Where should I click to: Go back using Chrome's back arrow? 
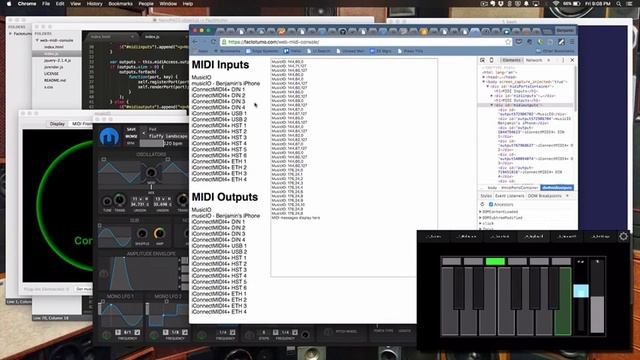point(196,42)
